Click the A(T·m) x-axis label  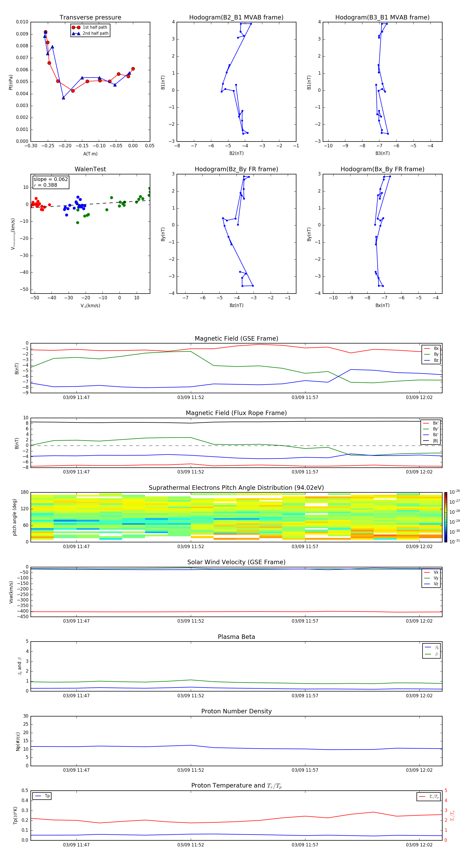[90, 154]
